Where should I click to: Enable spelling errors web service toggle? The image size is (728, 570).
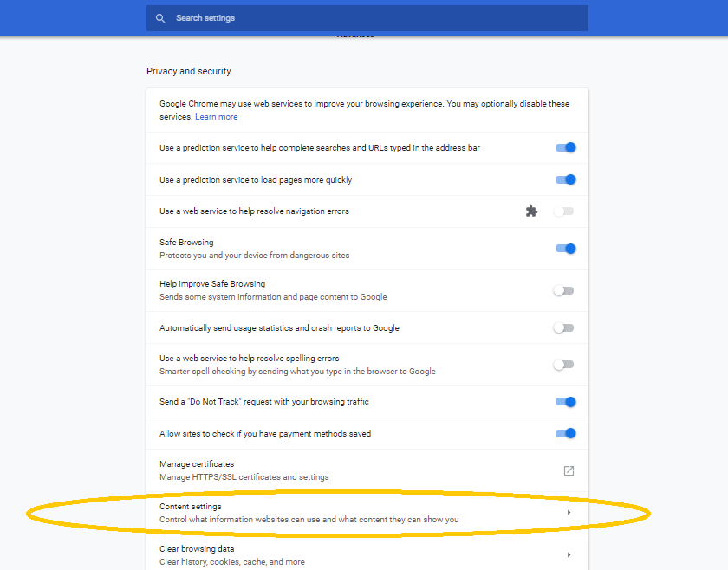[x=564, y=365]
